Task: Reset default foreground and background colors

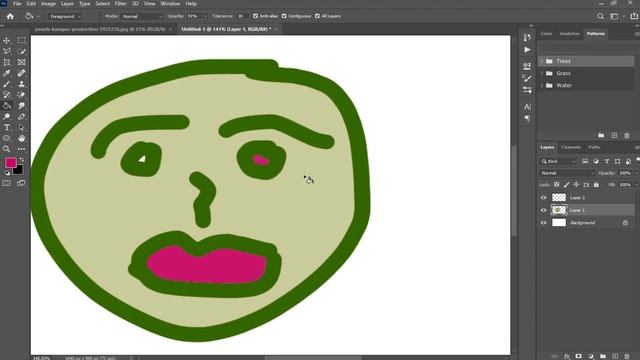Action: pos(7,173)
